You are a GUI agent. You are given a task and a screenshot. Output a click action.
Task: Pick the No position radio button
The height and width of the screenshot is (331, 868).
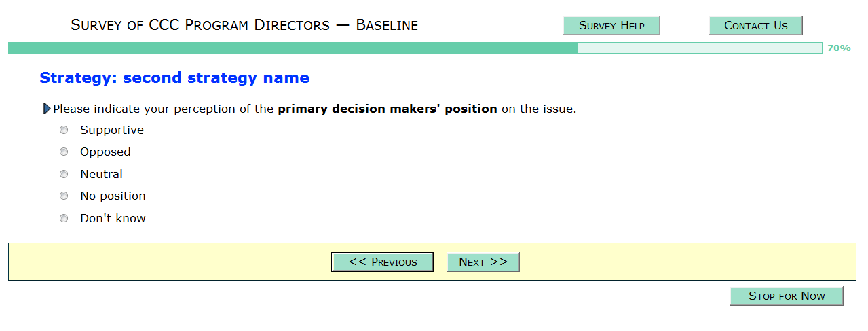point(64,196)
